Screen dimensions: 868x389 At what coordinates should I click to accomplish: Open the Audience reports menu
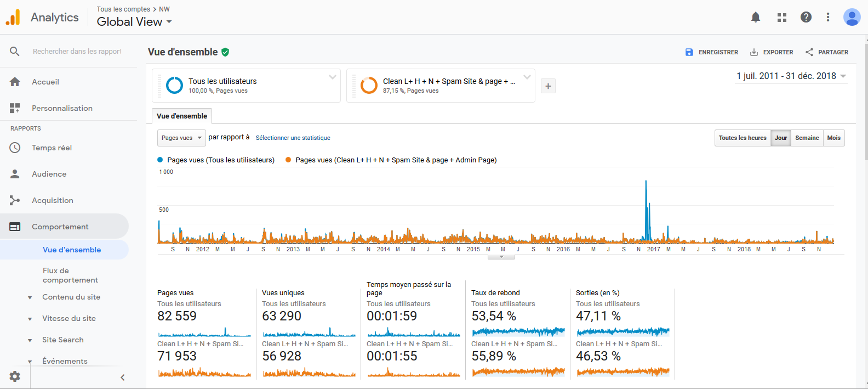(x=49, y=174)
